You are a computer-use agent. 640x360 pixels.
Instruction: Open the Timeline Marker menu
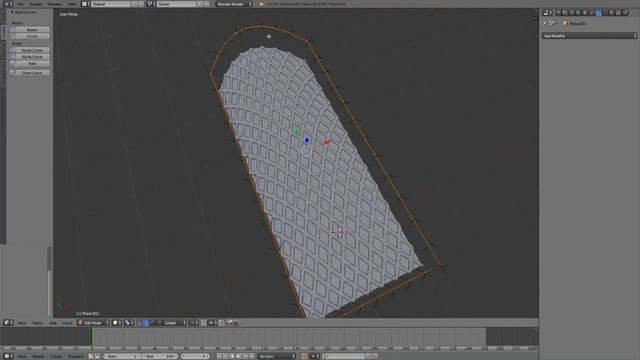39,356
